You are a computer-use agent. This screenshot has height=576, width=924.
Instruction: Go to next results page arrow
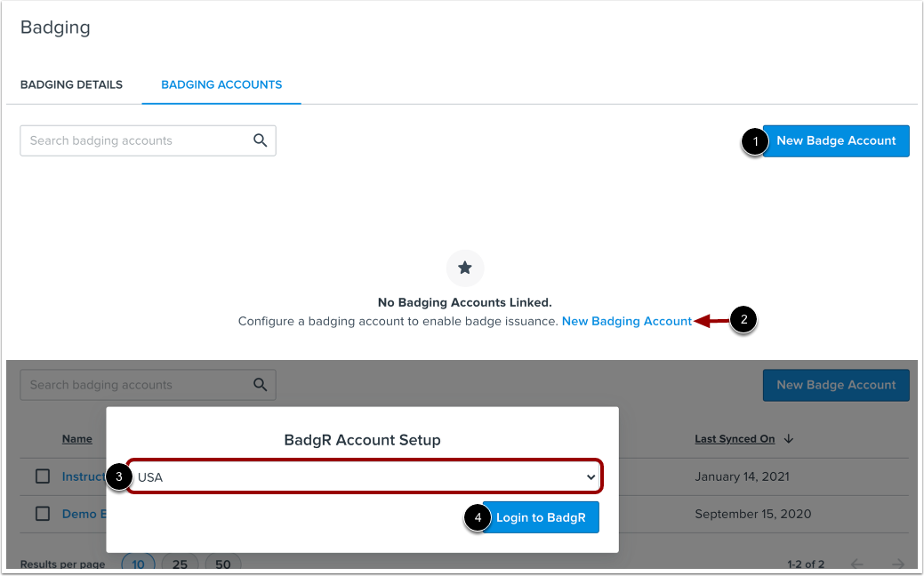(x=897, y=564)
